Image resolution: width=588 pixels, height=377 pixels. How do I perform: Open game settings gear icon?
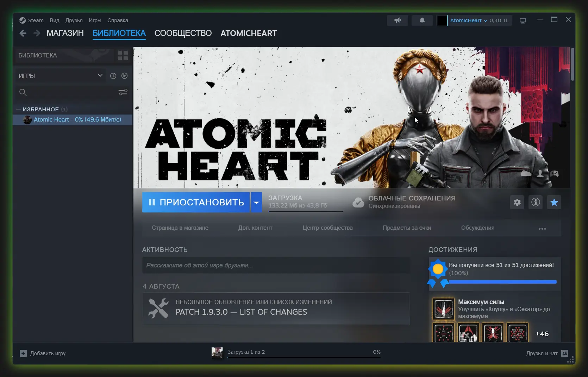pyautogui.click(x=517, y=202)
